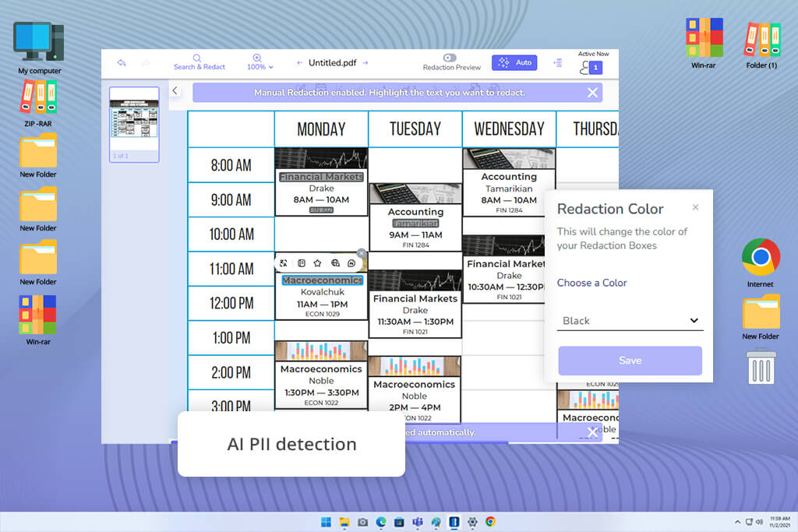
Task: Select the page 1 thumbnail
Action: point(134,124)
